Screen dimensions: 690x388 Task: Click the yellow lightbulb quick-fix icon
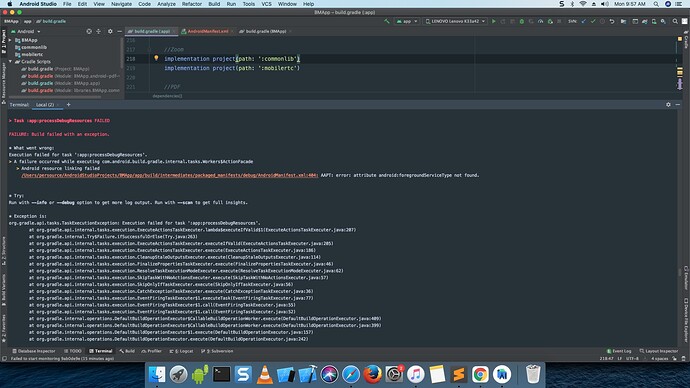pos(156,58)
